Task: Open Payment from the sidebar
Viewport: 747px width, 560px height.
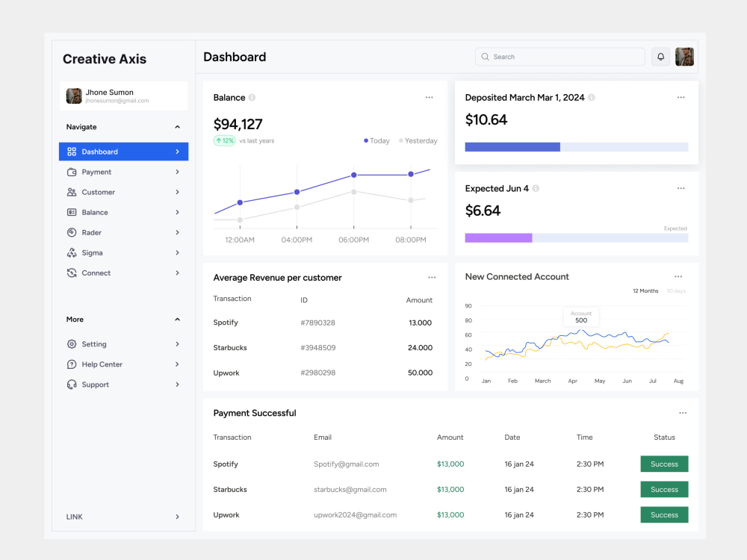Action: [x=123, y=172]
